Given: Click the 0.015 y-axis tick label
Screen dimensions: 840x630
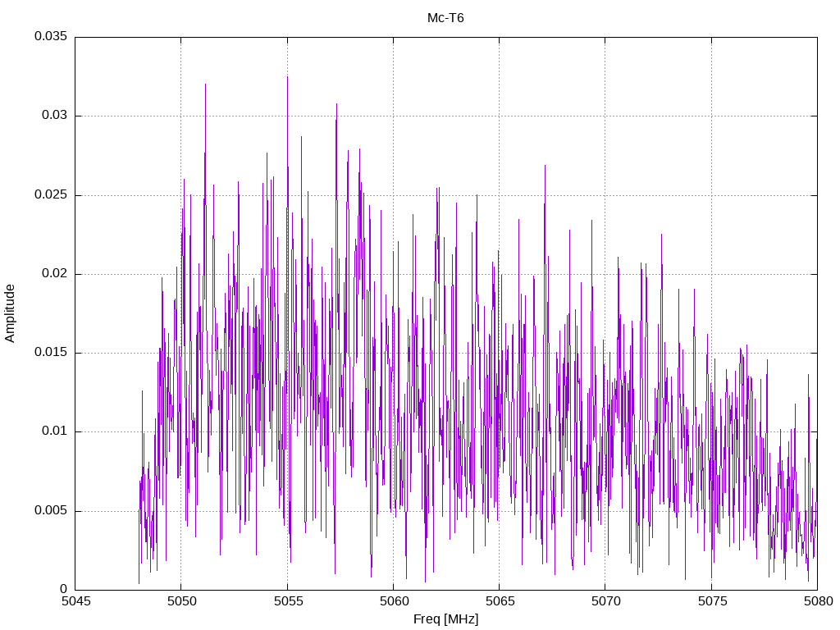Looking at the screenshot, I should pyautogui.click(x=51, y=352).
